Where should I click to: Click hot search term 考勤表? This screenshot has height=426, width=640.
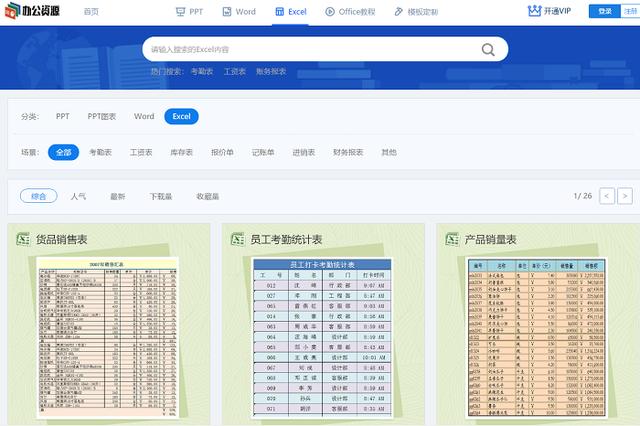202,71
